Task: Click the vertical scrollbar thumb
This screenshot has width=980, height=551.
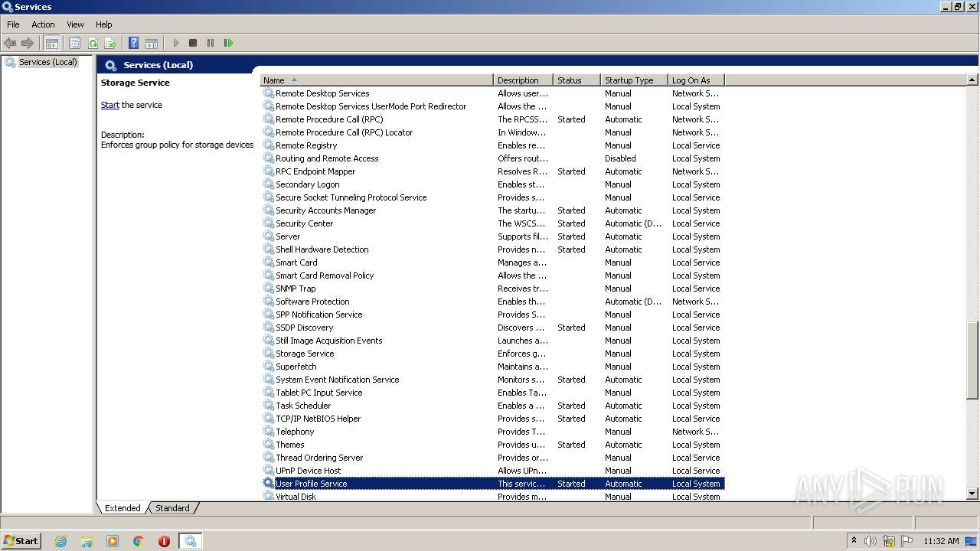Action: tap(972, 360)
